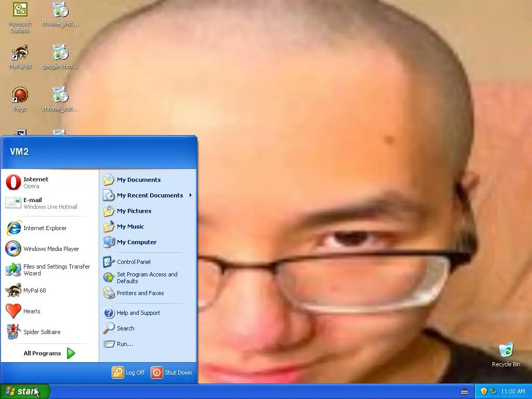Click the network connection tray icon
The image size is (532, 399).
[x=493, y=391]
